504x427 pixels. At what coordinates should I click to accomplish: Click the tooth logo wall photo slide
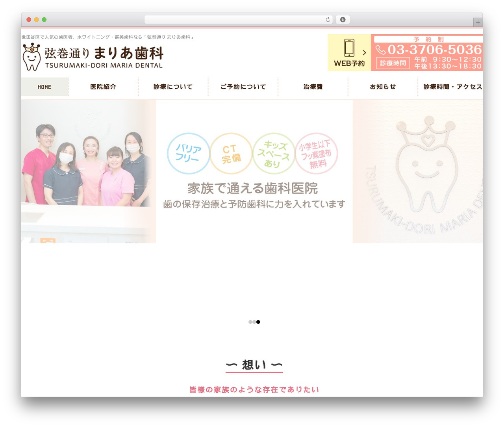418,171
